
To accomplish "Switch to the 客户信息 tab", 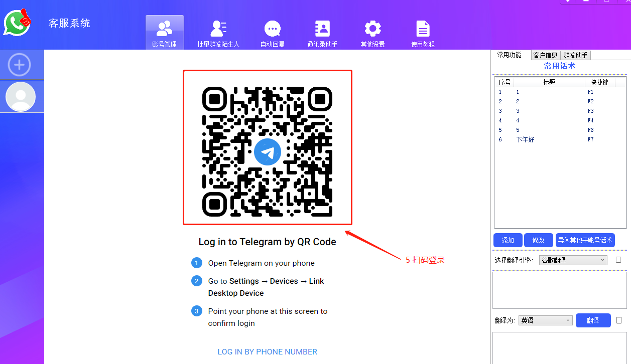I will [x=545, y=55].
